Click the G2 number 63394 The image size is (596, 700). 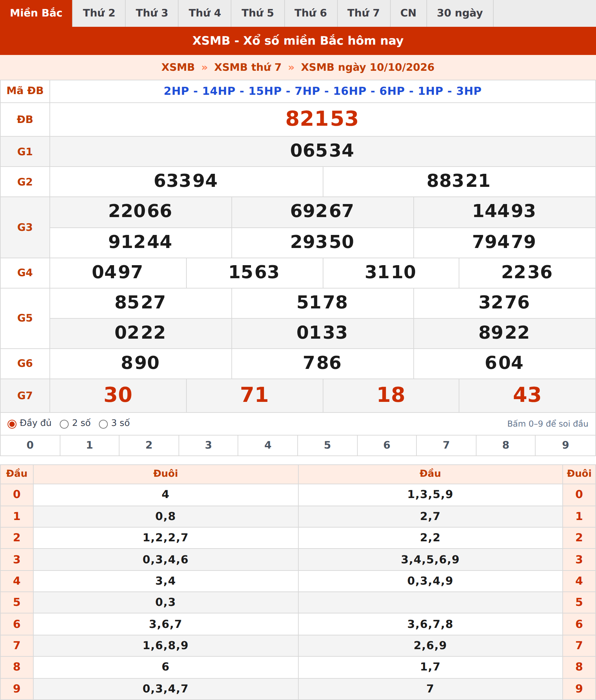coord(186,181)
